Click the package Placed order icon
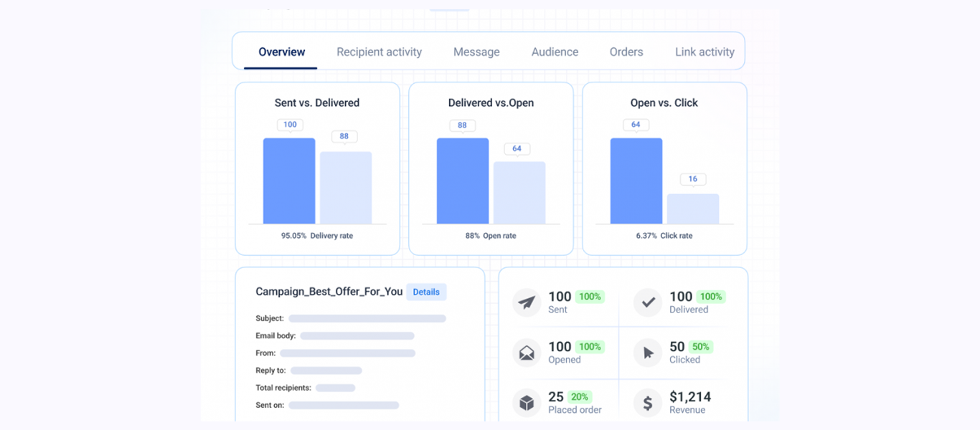The image size is (980, 430). click(x=527, y=402)
